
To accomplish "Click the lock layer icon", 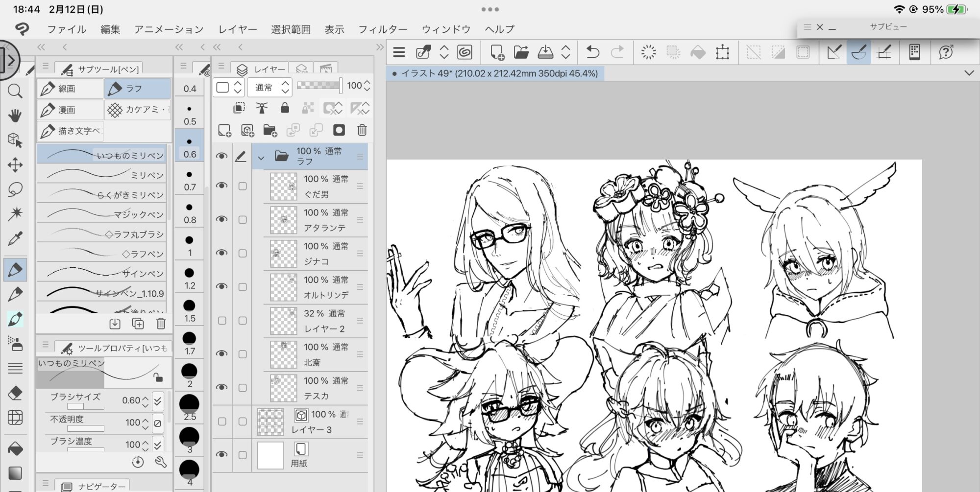I will [x=284, y=108].
